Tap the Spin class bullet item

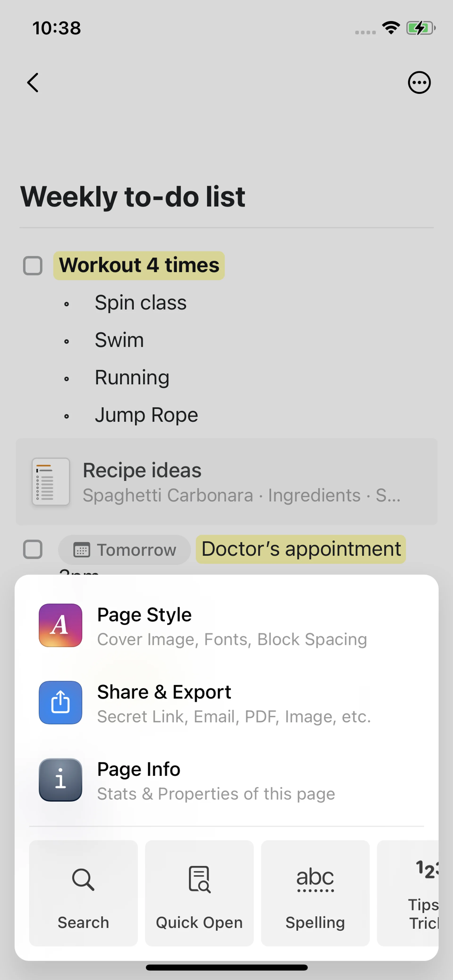click(x=140, y=303)
